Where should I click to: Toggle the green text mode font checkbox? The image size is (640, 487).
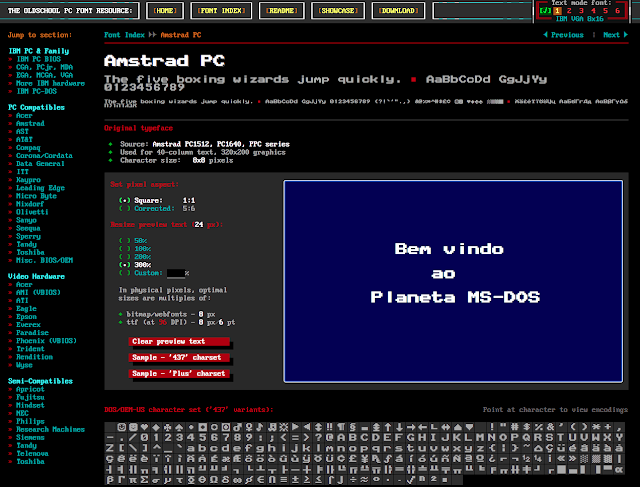coord(545,11)
